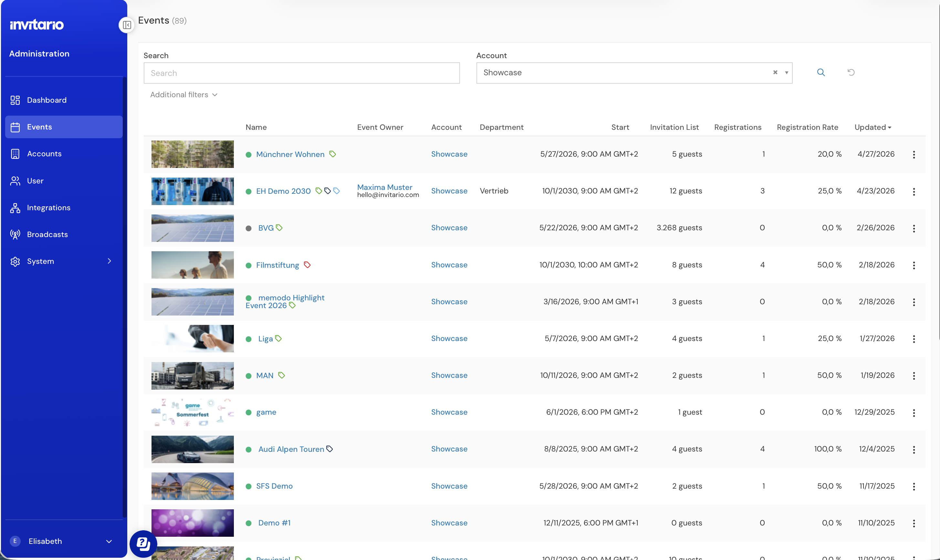Click the Audi Alpen Touren thumbnail
Screen dimensions: 940x560
click(193, 450)
